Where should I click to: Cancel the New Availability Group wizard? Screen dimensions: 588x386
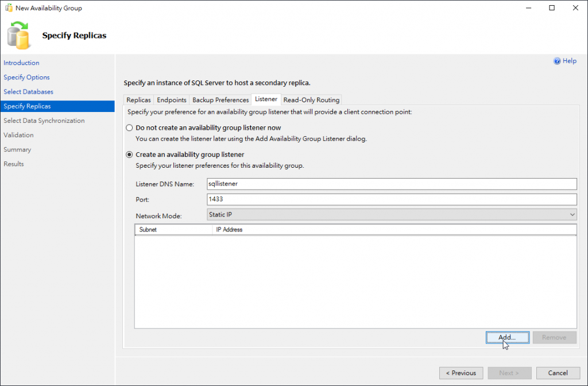coord(558,373)
